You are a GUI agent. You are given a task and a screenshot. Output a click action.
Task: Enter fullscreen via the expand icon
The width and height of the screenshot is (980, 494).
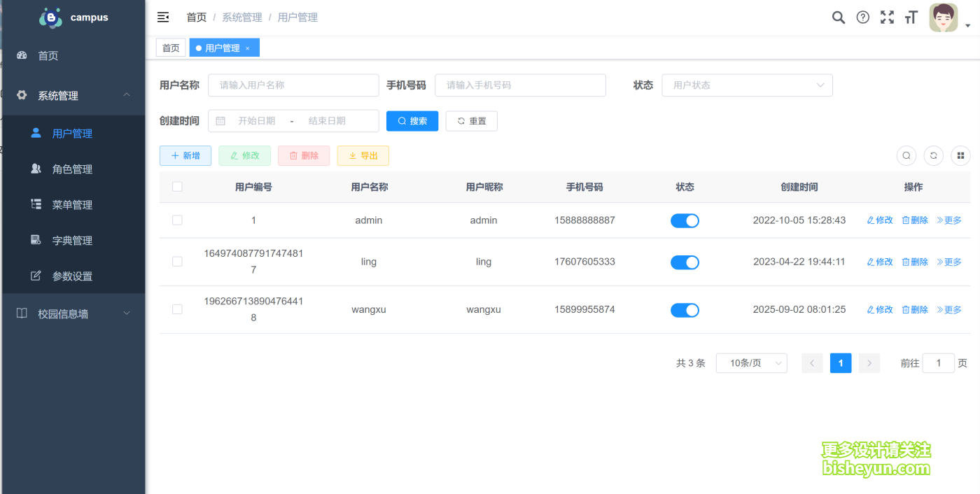pyautogui.click(x=887, y=17)
